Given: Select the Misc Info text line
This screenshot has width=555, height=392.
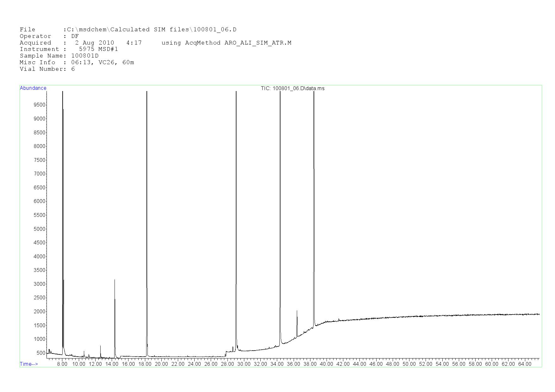Looking at the screenshot, I should pos(77,62).
